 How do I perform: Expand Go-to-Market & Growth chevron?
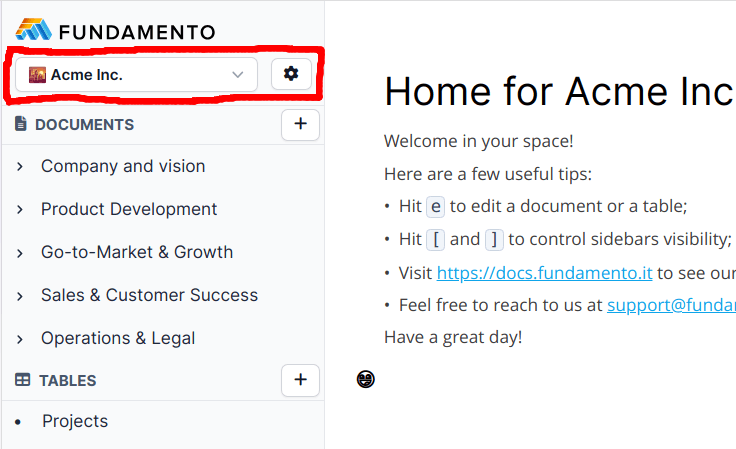coord(20,253)
